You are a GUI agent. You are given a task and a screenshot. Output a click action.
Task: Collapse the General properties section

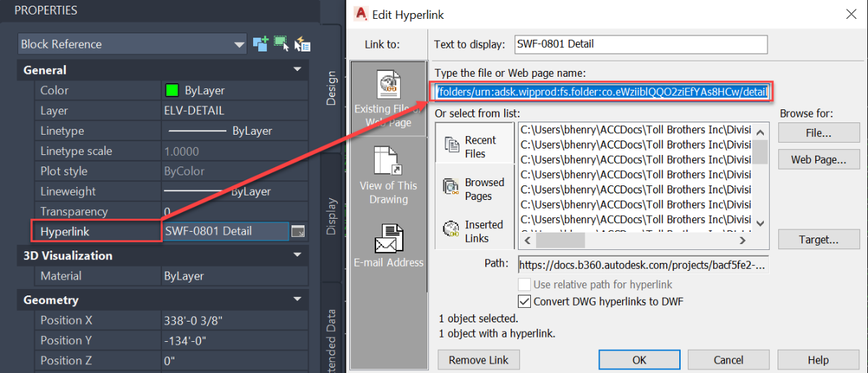[297, 70]
